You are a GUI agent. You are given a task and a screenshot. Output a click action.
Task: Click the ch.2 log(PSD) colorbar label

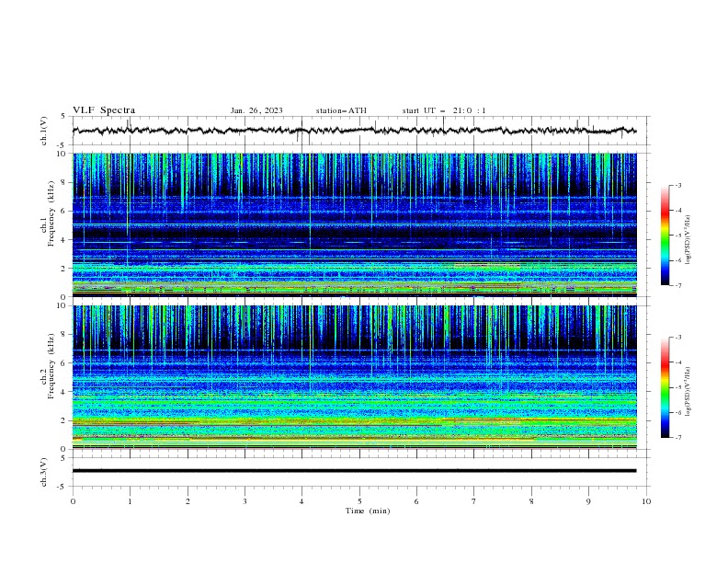pos(688,391)
